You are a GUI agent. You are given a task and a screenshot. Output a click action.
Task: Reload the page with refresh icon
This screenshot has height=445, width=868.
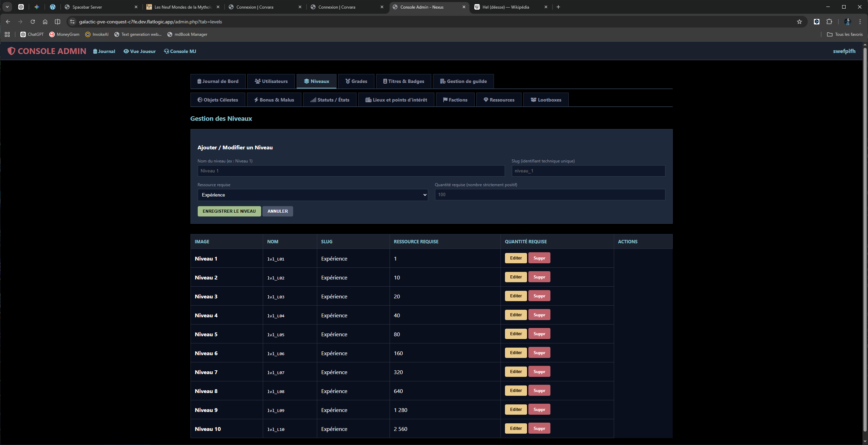(33, 22)
